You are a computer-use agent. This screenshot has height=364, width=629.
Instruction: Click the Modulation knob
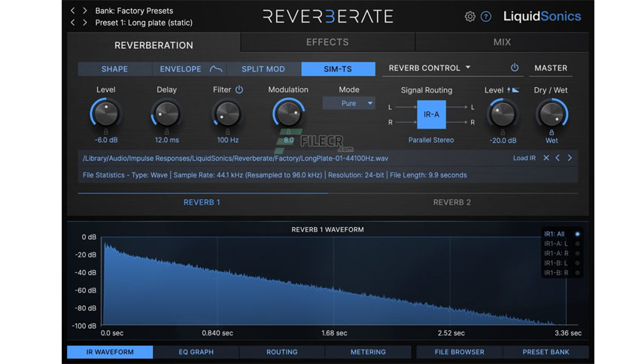[288, 114]
